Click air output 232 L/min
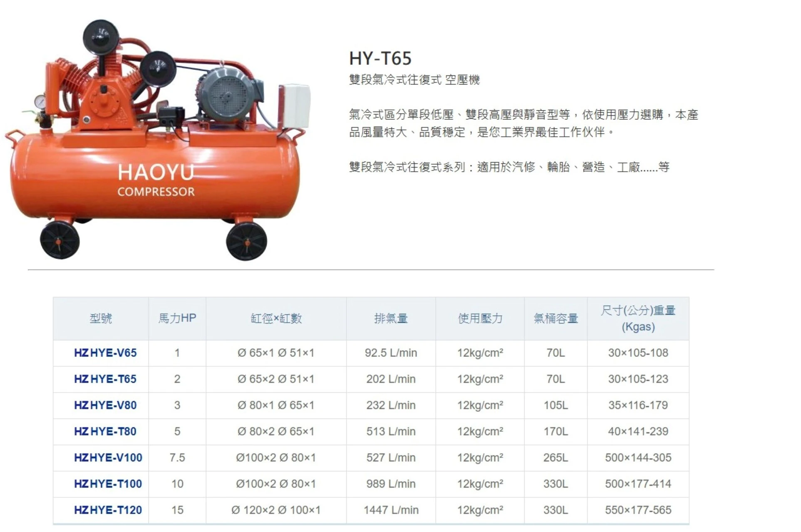 [391, 406]
